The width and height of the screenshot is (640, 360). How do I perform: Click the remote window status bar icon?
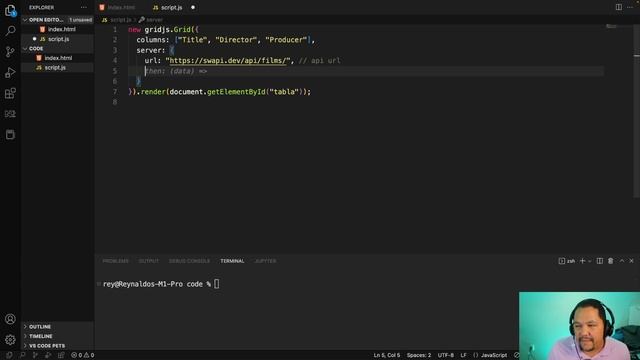pyautogui.click(x=9, y=355)
